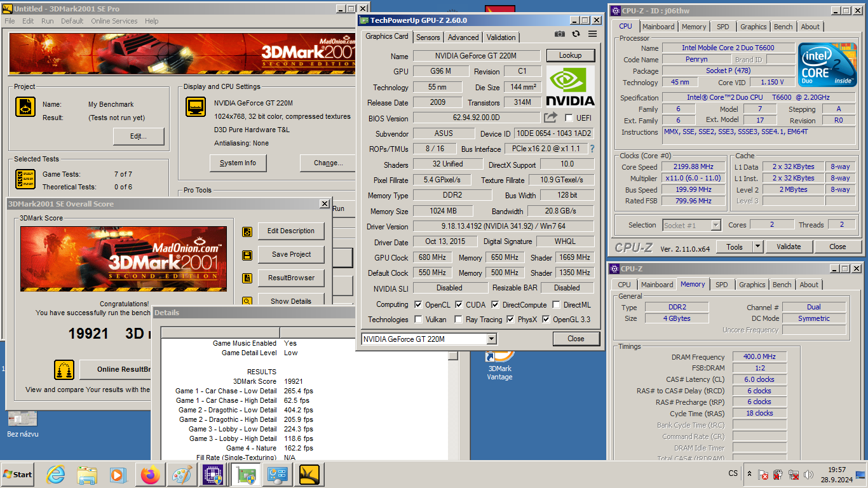868x488 pixels.
Task: Click the Selected Tests checklist icon
Action: click(25, 179)
